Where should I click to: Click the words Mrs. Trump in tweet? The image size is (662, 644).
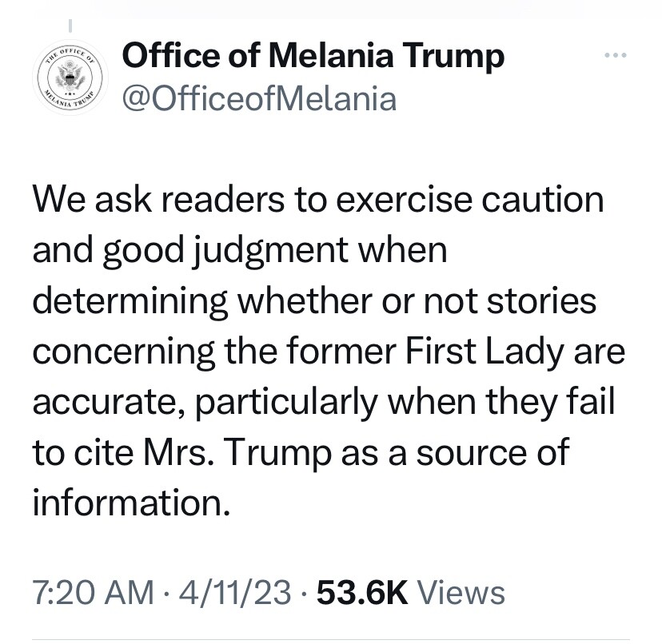(237, 452)
